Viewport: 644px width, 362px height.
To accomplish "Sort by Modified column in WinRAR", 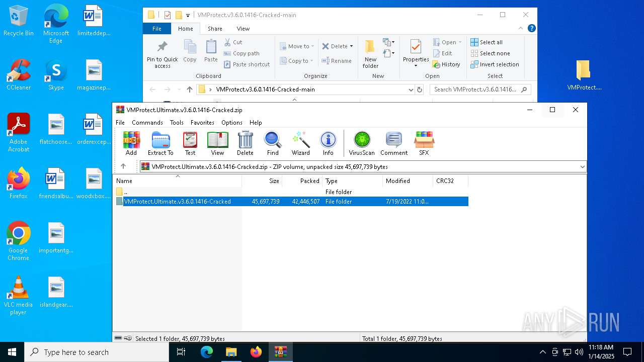I will point(408,180).
